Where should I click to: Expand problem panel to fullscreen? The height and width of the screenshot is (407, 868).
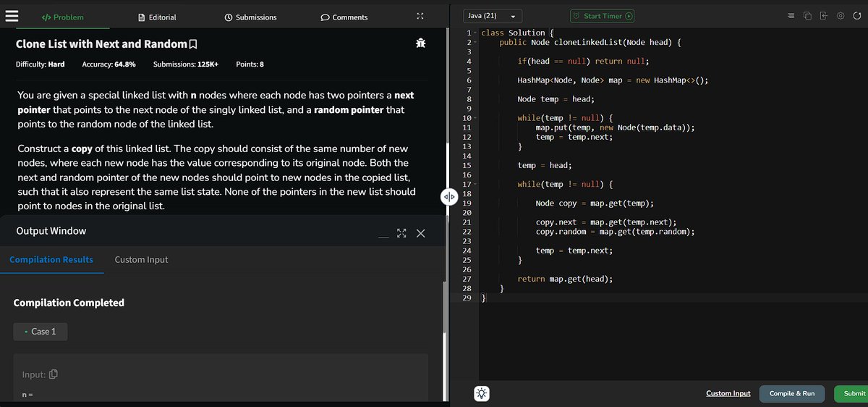pyautogui.click(x=420, y=17)
